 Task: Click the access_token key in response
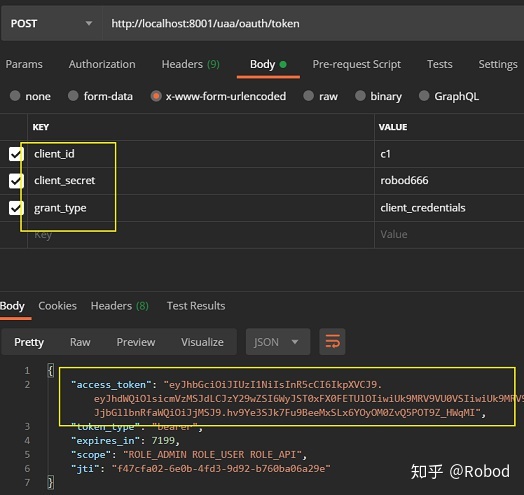pyautogui.click(x=111, y=385)
